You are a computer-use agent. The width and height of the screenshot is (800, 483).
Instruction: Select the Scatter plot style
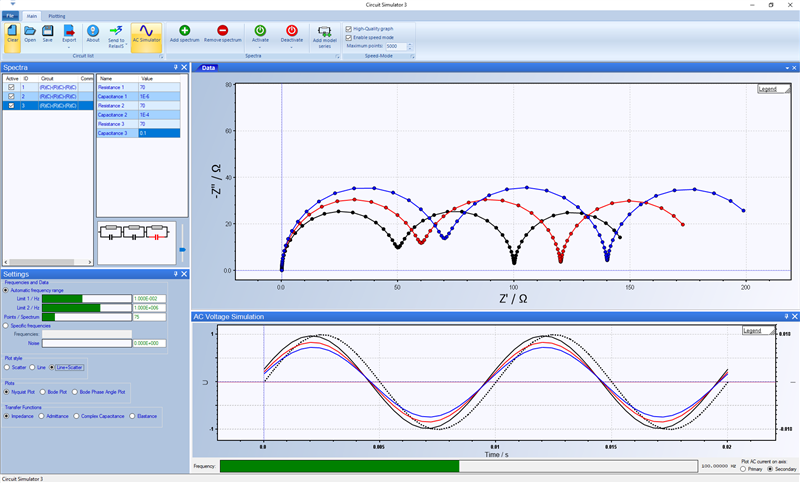[7, 367]
